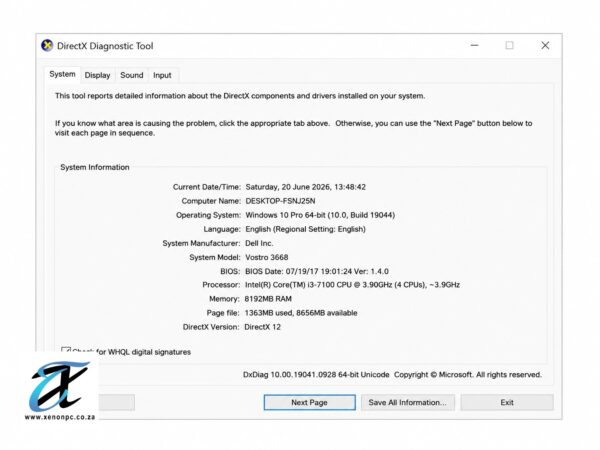Click the Intel Core i3-7100 processor value
This screenshot has width=600, height=450.
coord(352,285)
